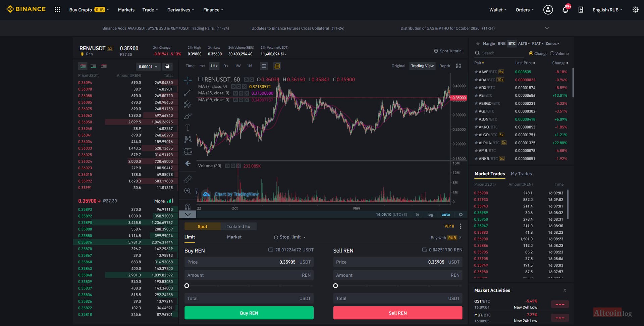Open the settings gear in top bar

(x=635, y=10)
